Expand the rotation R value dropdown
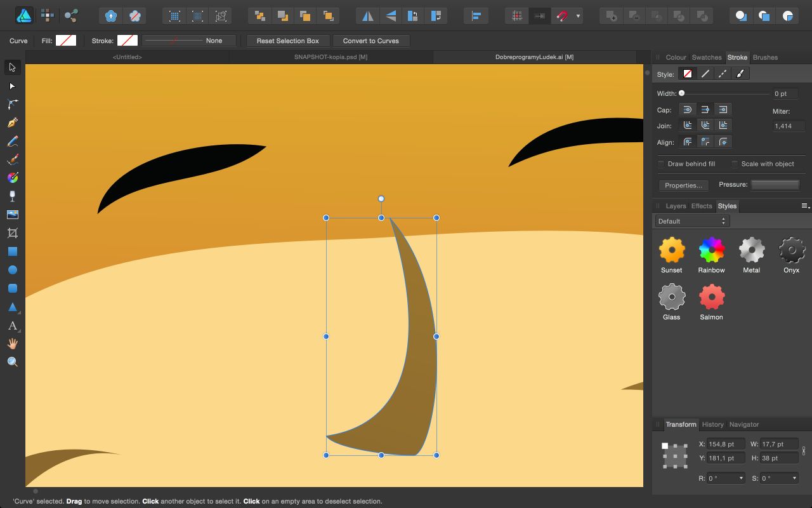This screenshot has width=812, height=508. [741, 478]
